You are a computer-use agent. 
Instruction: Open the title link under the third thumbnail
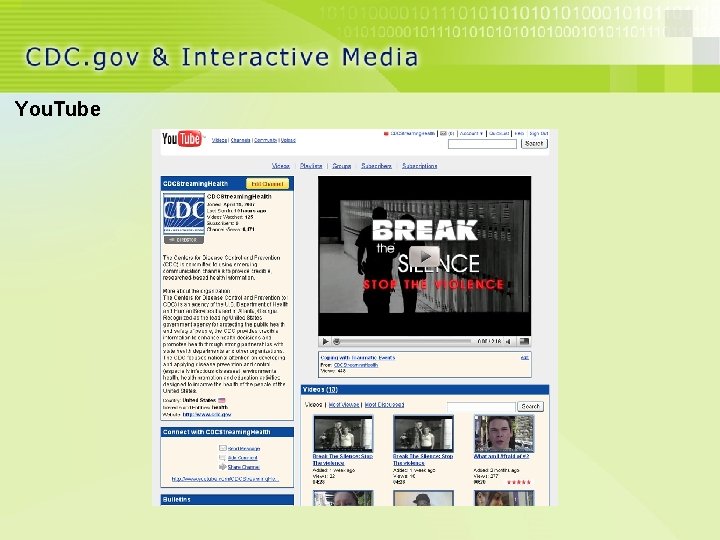[x=501, y=456]
